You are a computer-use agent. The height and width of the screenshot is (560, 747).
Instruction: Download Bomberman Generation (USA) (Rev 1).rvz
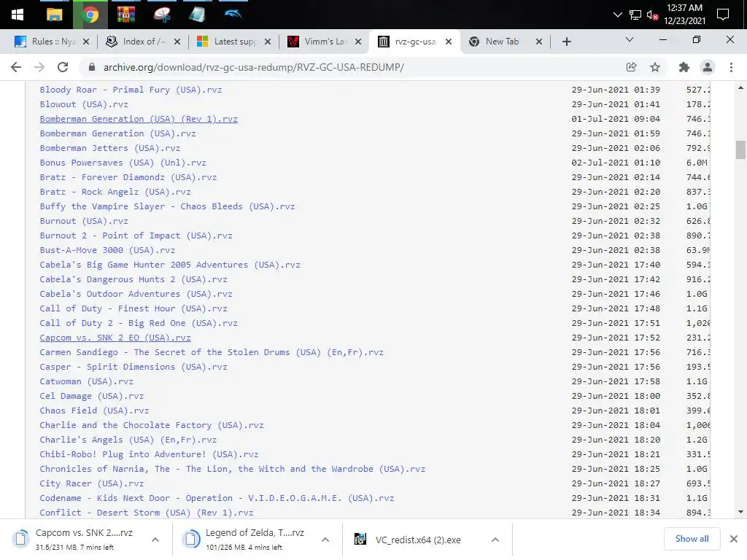(139, 119)
